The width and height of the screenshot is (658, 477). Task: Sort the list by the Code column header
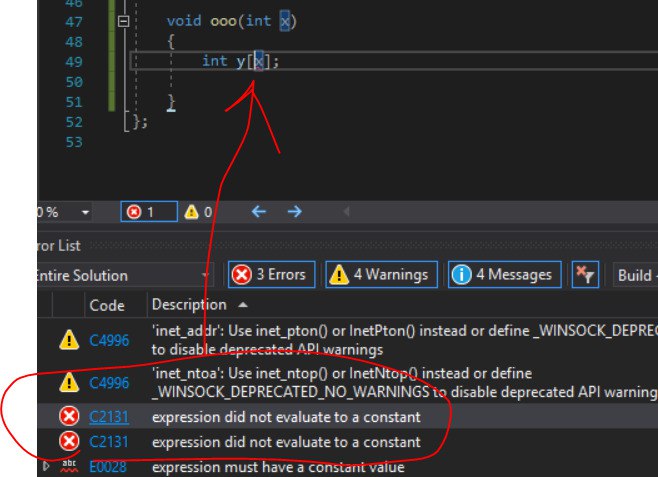coord(107,305)
